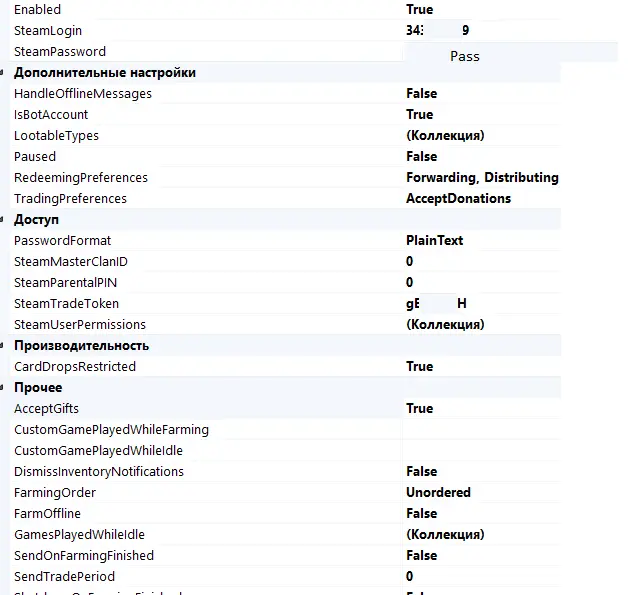Collapse the Производительность category header
This screenshot has width=628, height=595.
click(2, 346)
